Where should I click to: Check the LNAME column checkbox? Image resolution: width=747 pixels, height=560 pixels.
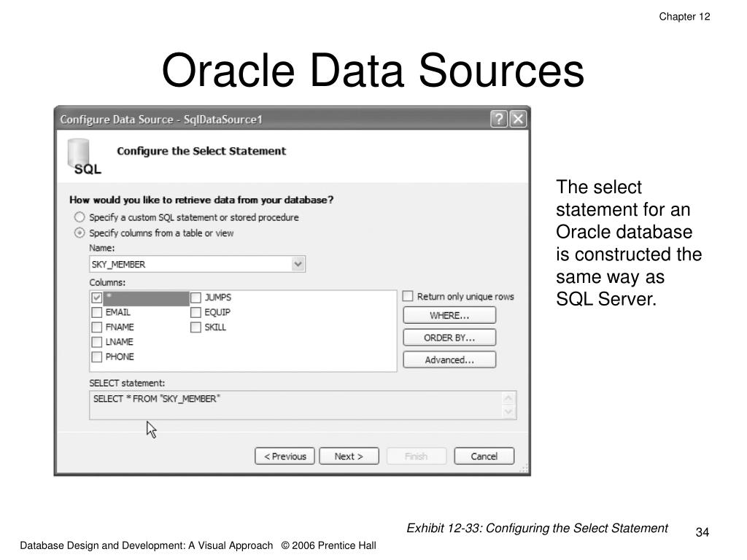(97, 342)
